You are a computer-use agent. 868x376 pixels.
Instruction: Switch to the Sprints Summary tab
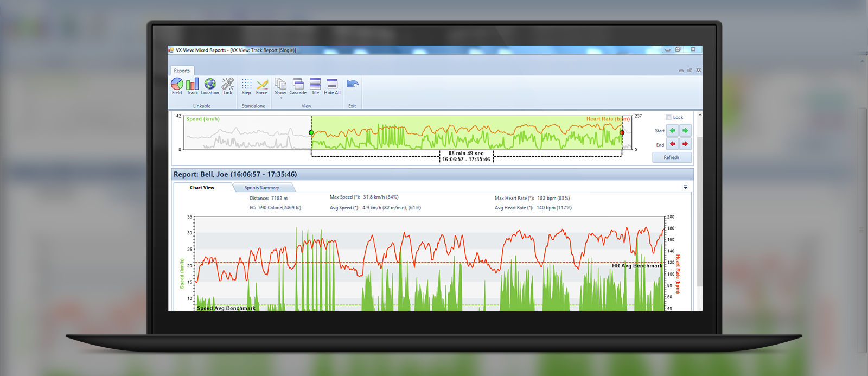coord(262,188)
